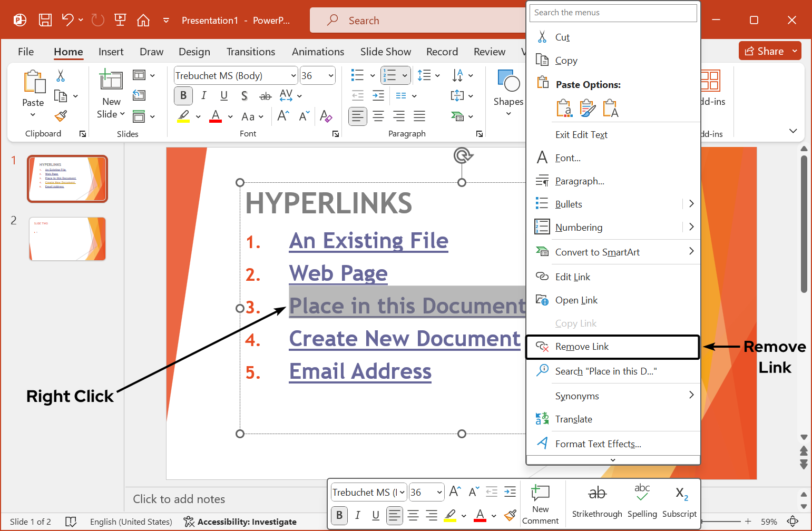
Task: Apply yellow text highlight color
Action: tap(184, 116)
